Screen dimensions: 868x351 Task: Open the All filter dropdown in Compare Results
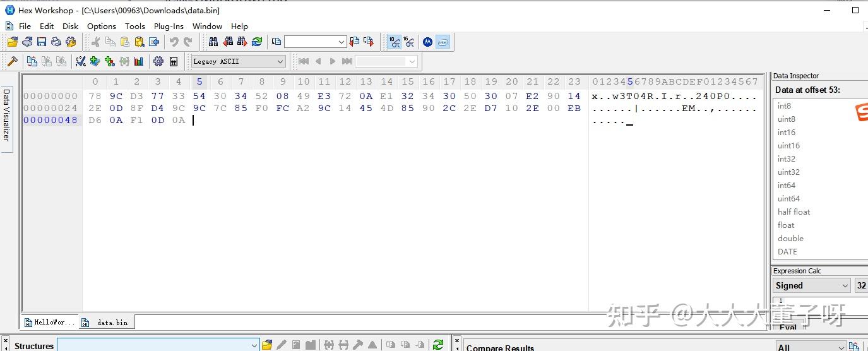click(811, 347)
